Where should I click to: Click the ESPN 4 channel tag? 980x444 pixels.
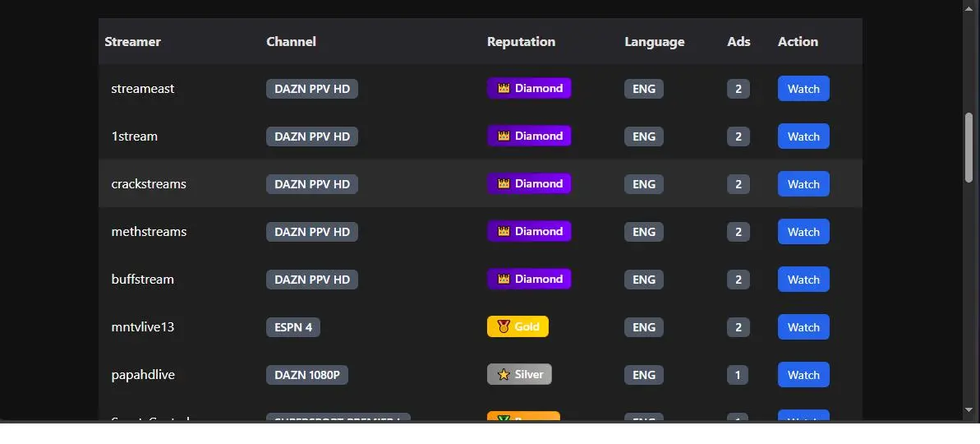(293, 327)
